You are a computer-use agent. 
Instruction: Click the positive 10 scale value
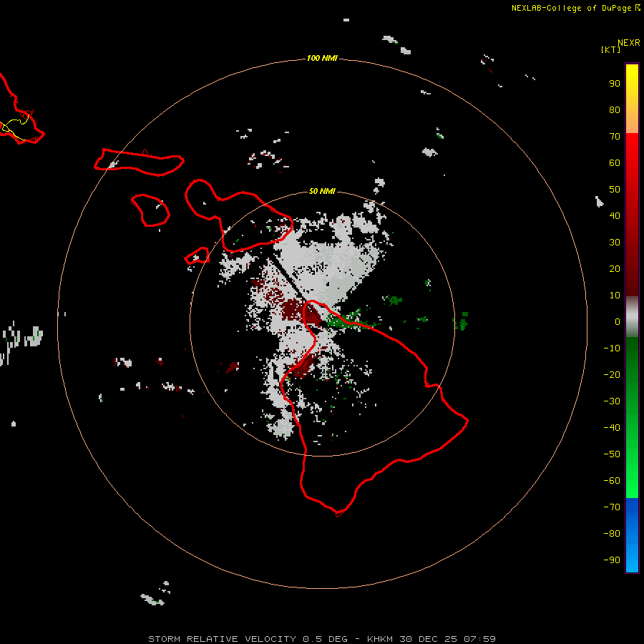(x=615, y=296)
